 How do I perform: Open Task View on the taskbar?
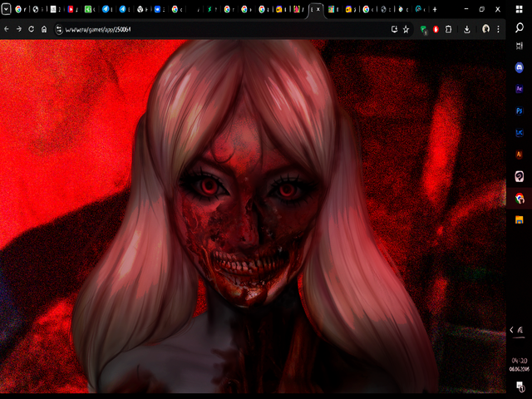(520, 47)
